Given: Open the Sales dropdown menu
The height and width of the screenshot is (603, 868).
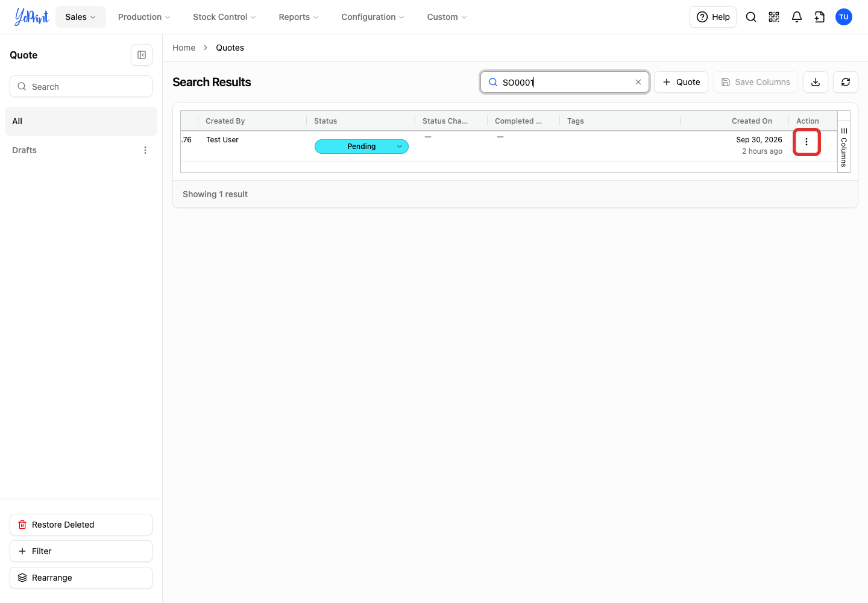Looking at the screenshot, I should pos(81,17).
